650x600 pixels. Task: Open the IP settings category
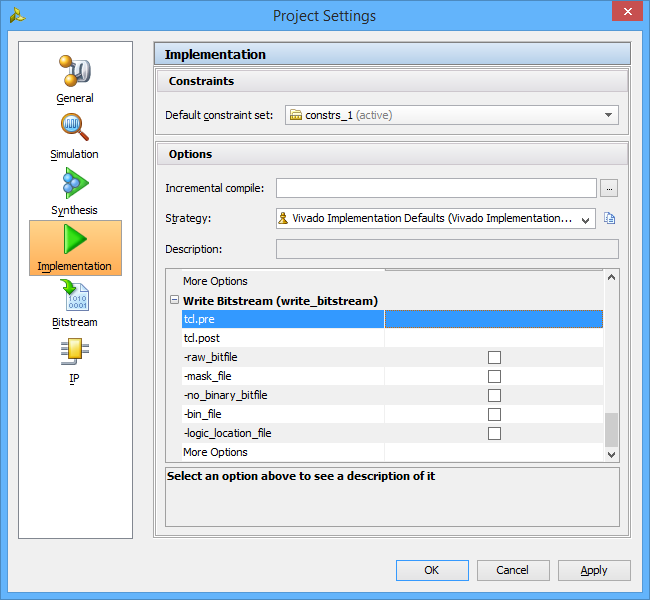pos(75,361)
